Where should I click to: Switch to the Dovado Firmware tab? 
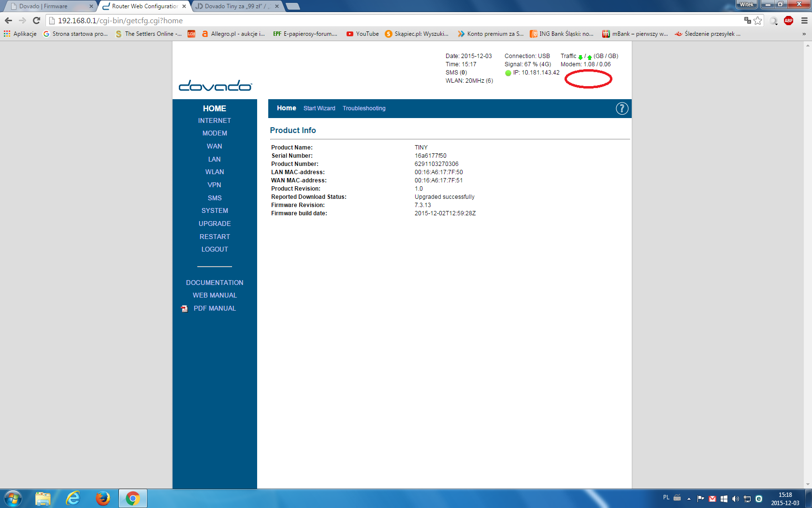pos(48,6)
